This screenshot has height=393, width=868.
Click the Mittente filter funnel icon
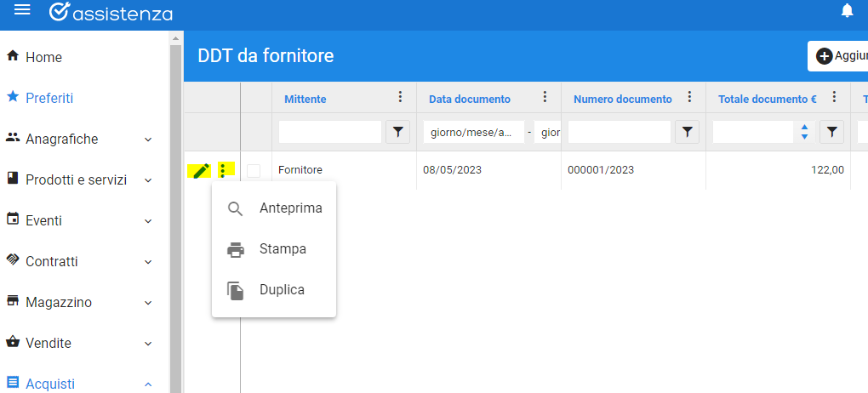pyautogui.click(x=397, y=132)
